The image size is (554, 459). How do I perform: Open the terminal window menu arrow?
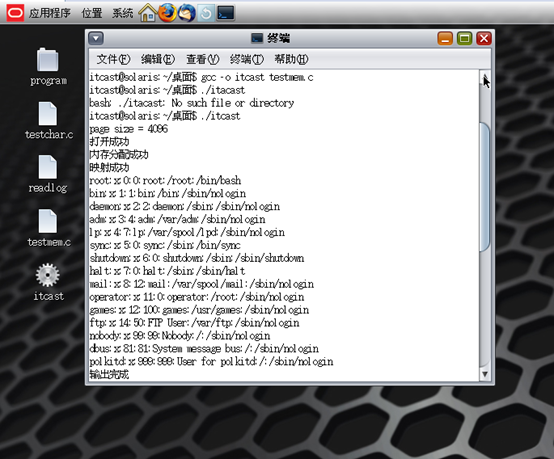click(96, 38)
